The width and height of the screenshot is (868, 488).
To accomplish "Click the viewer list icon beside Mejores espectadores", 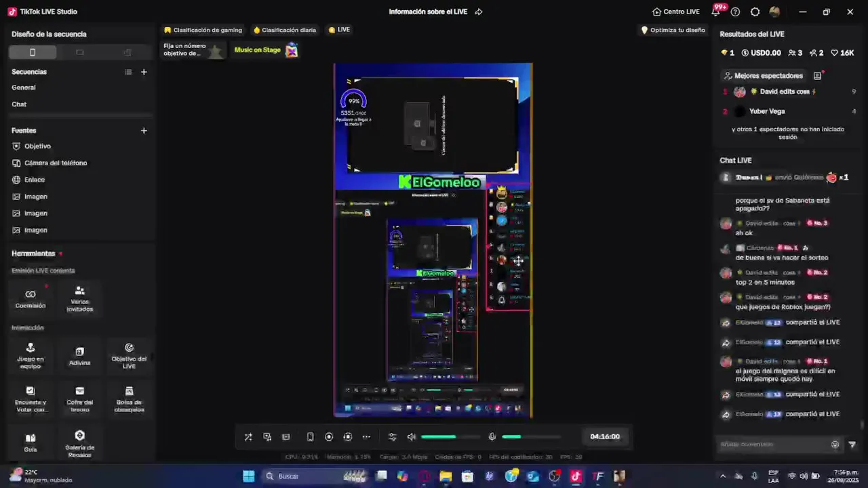I will pos(817,76).
